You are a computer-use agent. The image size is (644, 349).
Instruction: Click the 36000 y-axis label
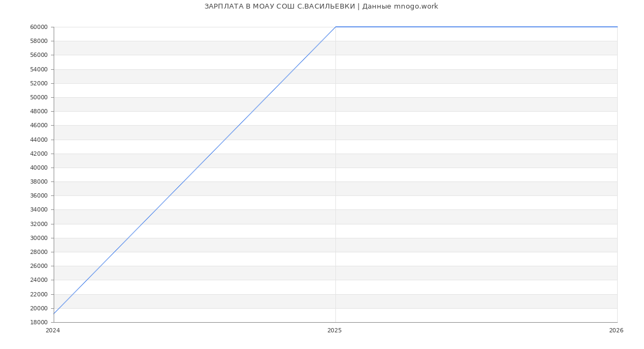(x=39, y=196)
